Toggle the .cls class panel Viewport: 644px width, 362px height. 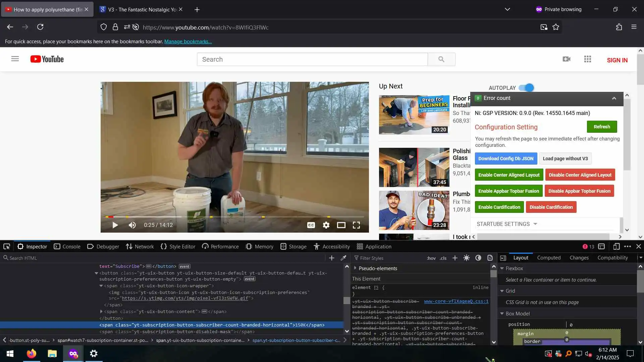point(443,258)
